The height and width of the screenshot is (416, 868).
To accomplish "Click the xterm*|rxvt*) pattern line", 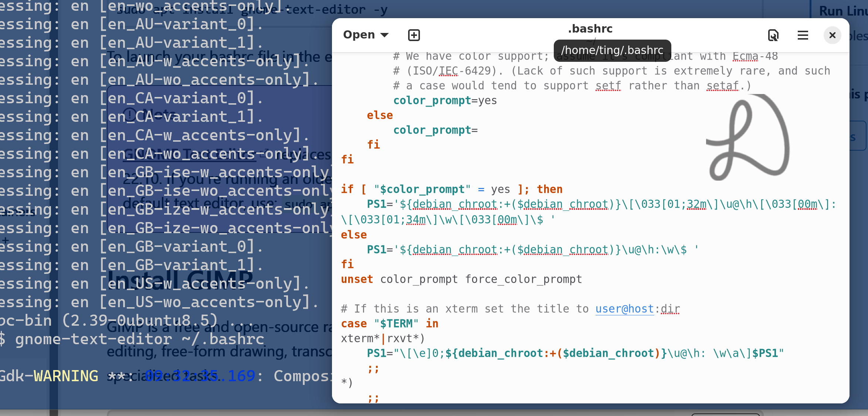I will [x=383, y=338].
